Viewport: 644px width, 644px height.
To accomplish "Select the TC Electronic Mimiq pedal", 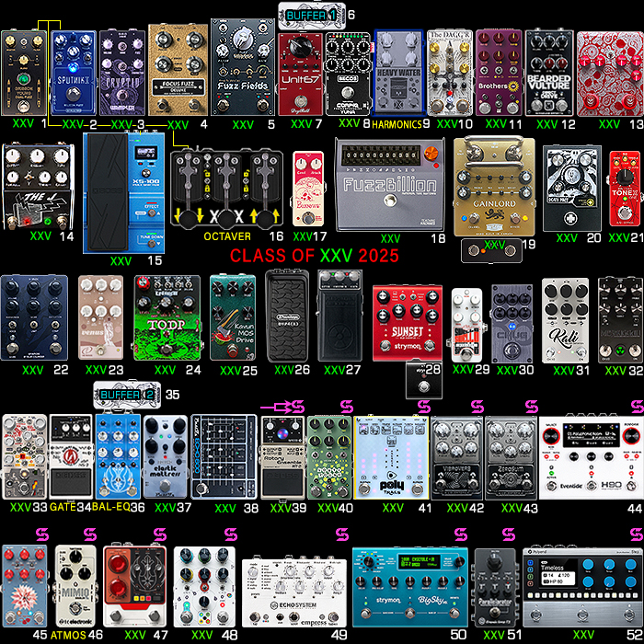I will (75, 587).
